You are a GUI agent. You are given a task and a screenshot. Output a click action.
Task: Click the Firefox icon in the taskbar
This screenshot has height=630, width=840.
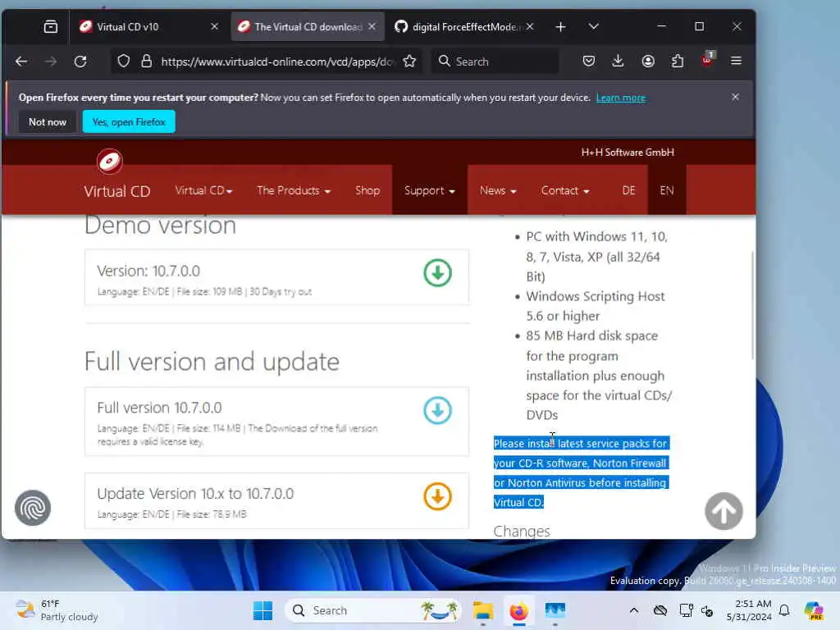(x=518, y=610)
